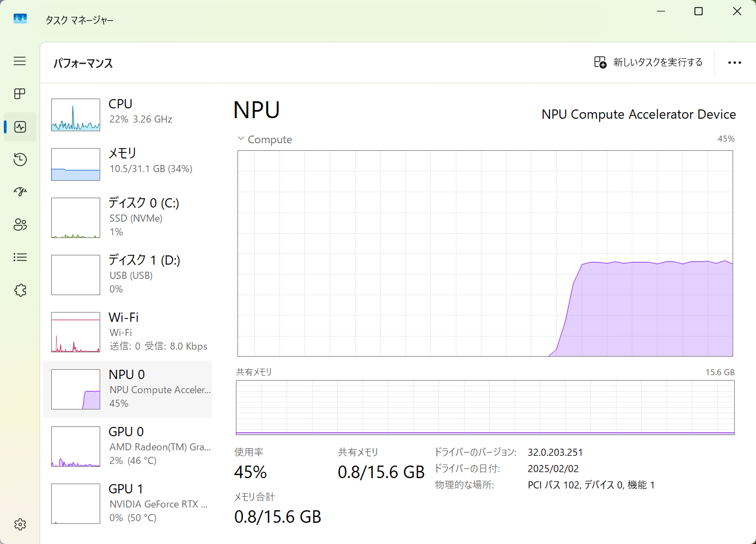Image resolution: width=756 pixels, height=544 pixels.
Task: Open the Details page icon
Action: pyautogui.click(x=20, y=257)
